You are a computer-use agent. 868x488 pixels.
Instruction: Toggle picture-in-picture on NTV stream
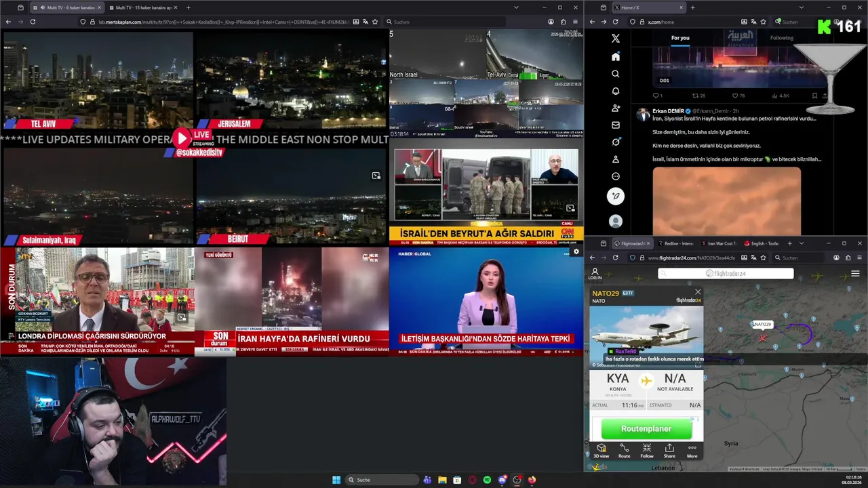click(x=181, y=317)
